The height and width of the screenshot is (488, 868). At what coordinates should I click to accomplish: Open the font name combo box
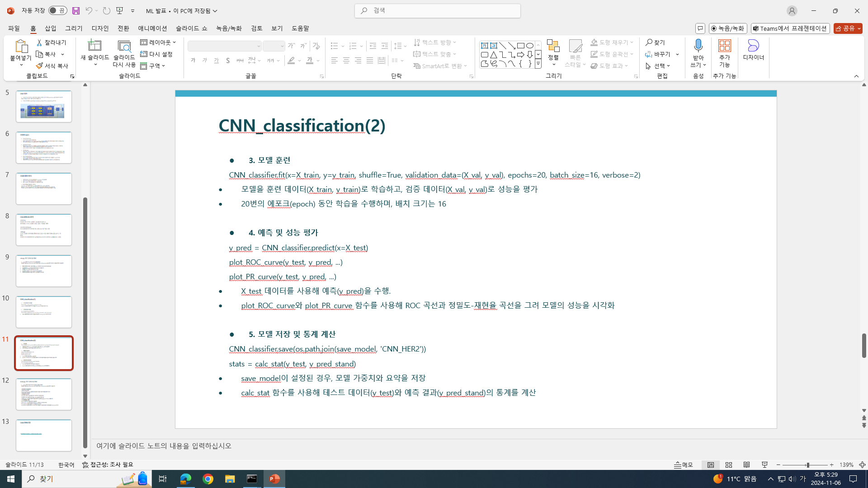point(225,46)
